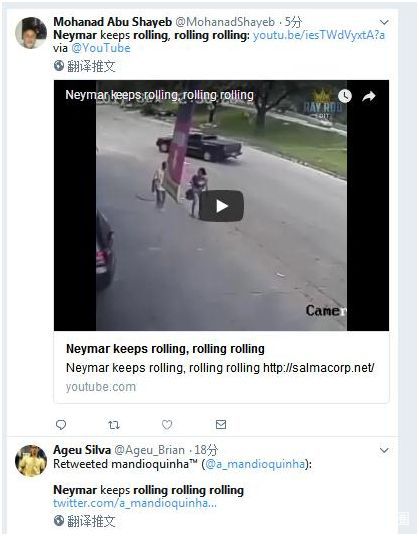419x536 pixels.
Task: Open the Ageu Silva display name
Action: (x=82, y=450)
